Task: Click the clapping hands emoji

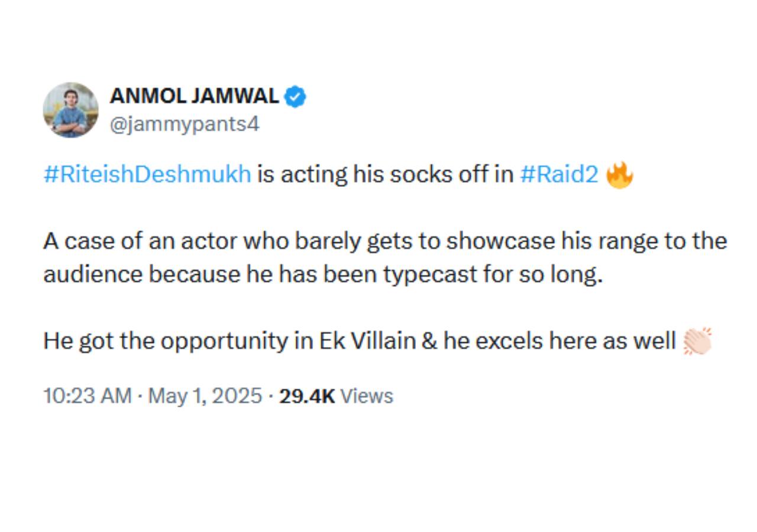Action: (697, 341)
